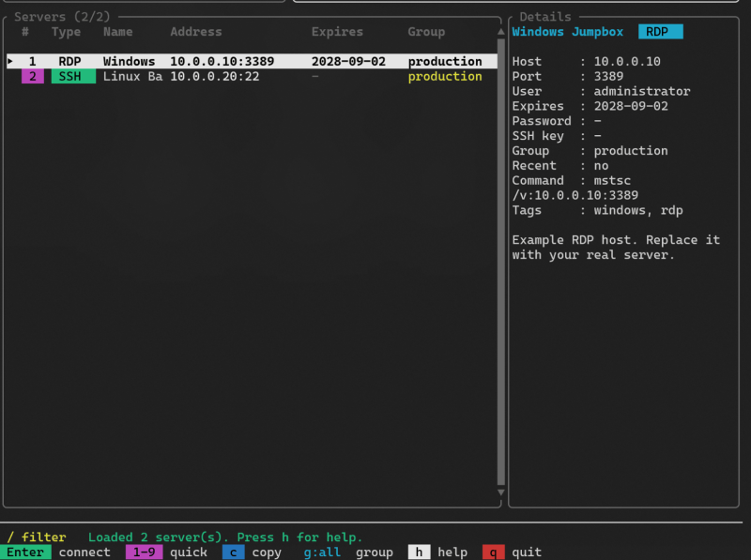Click the Command value mstsc
The image size is (751, 560).
[612, 180]
